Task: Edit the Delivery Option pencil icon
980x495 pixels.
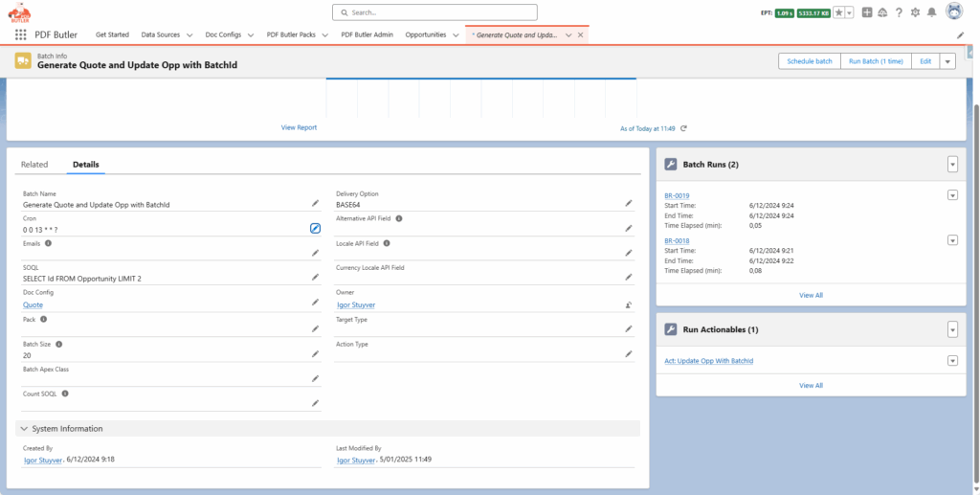Action: (x=628, y=203)
